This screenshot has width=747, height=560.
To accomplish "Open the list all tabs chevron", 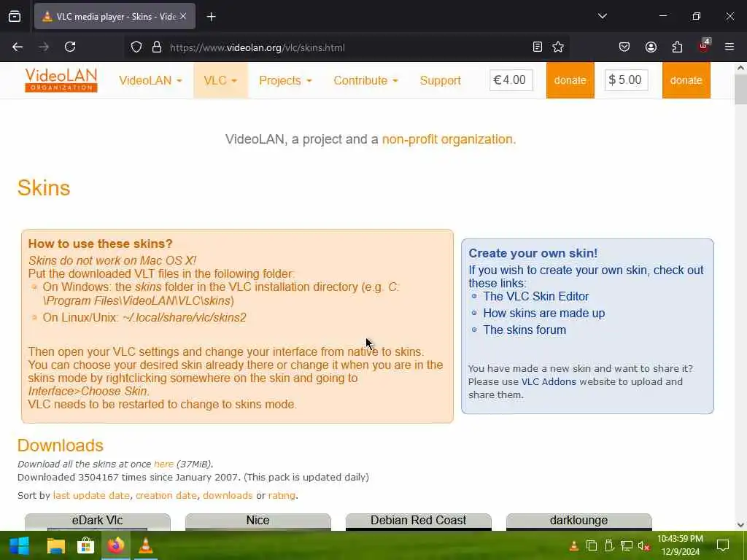I will point(602,16).
